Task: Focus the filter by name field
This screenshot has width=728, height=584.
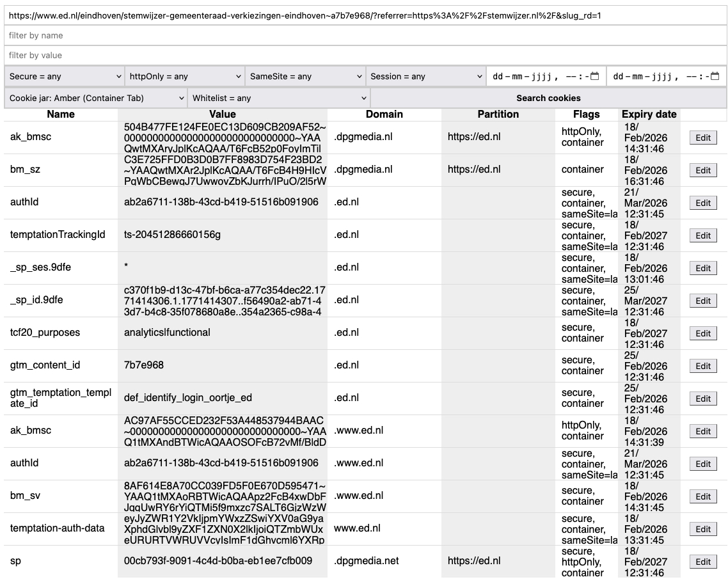Action: coord(365,36)
